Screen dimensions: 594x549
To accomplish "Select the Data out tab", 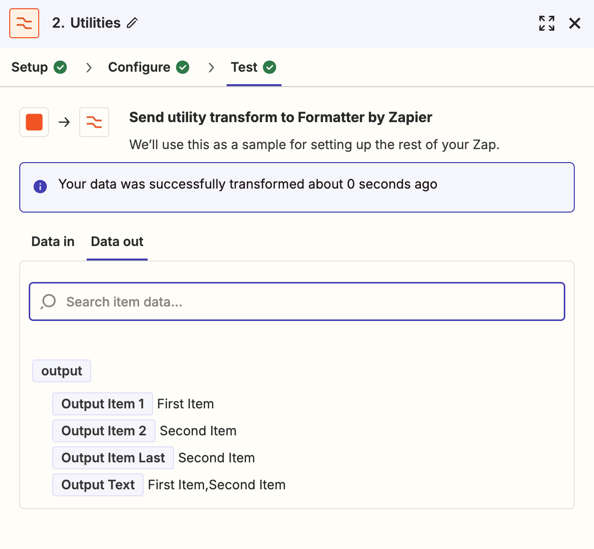I will click(x=117, y=241).
